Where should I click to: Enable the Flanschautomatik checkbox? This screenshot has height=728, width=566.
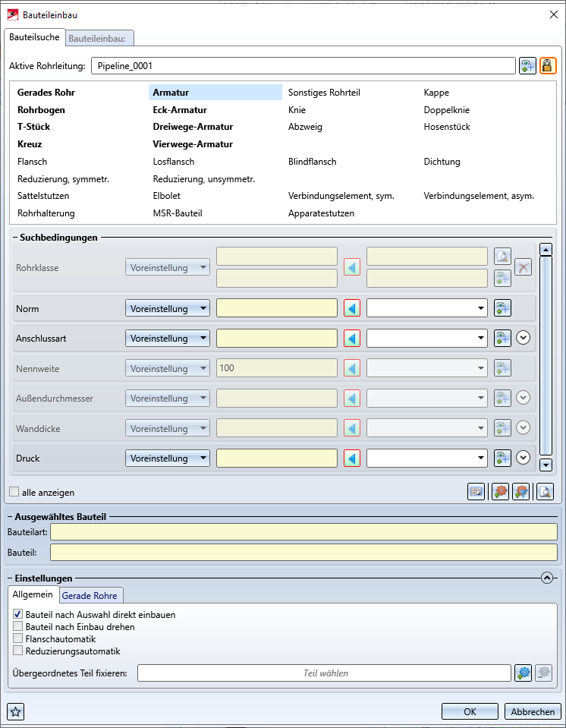click(x=18, y=638)
